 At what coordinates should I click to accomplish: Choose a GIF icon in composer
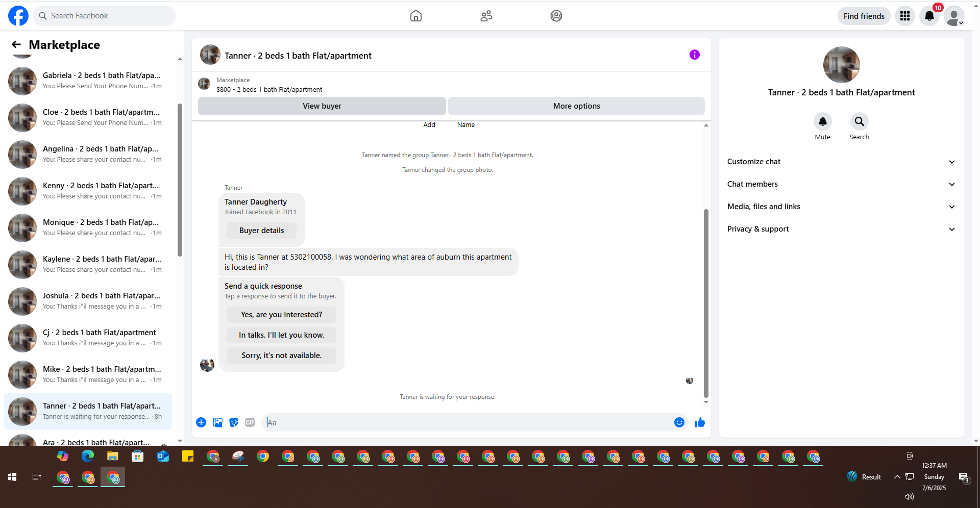tap(250, 422)
